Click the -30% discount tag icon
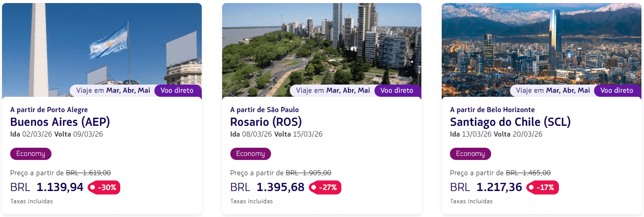Screen dimensions: 644x217 click(x=104, y=187)
